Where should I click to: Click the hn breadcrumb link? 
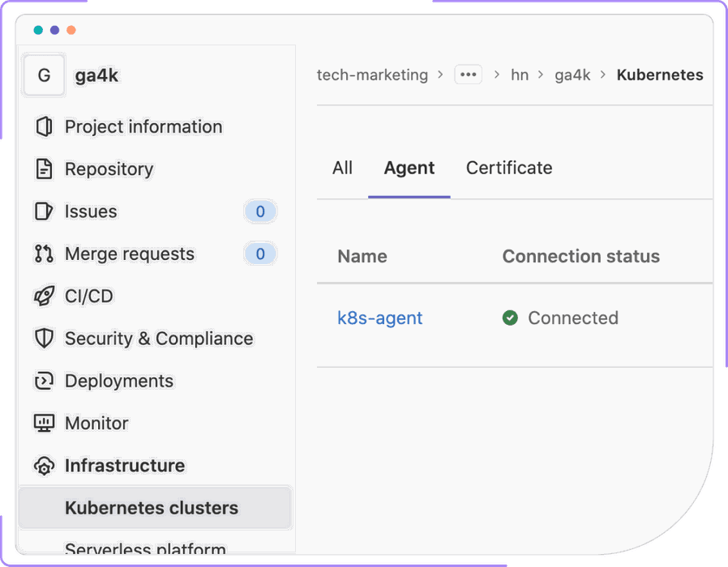pyautogui.click(x=520, y=75)
